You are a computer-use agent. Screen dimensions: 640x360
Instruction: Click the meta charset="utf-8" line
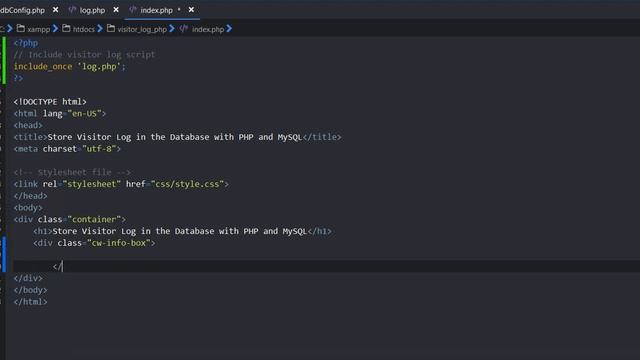coord(67,149)
